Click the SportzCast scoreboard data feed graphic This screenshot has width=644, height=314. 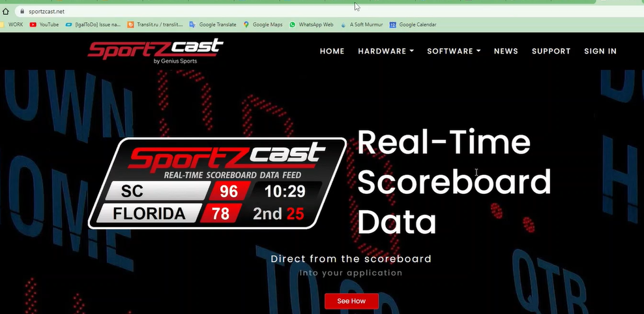[217, 183]
